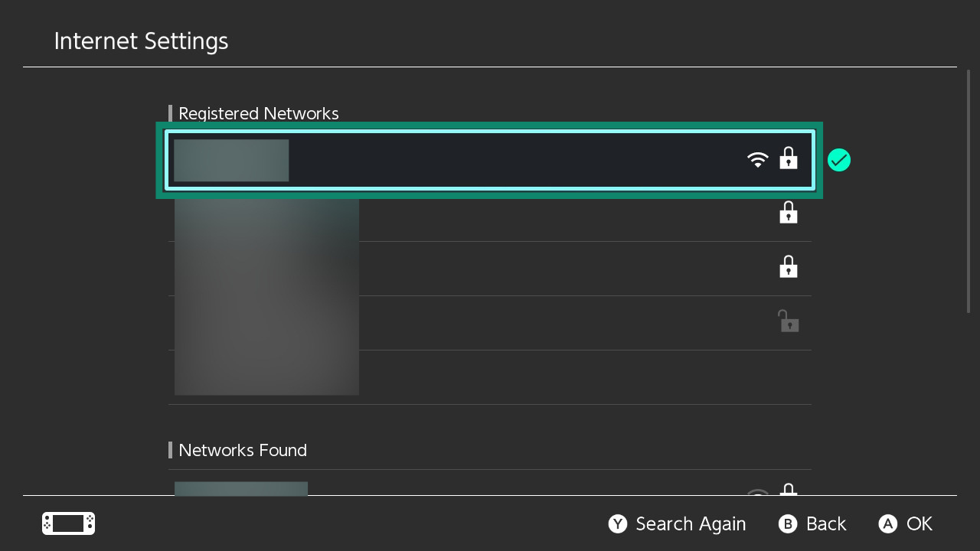Click the handheld console controller icon
Image resolution: width=980 pixels, height=551 pixels.
tap(68, 523)
